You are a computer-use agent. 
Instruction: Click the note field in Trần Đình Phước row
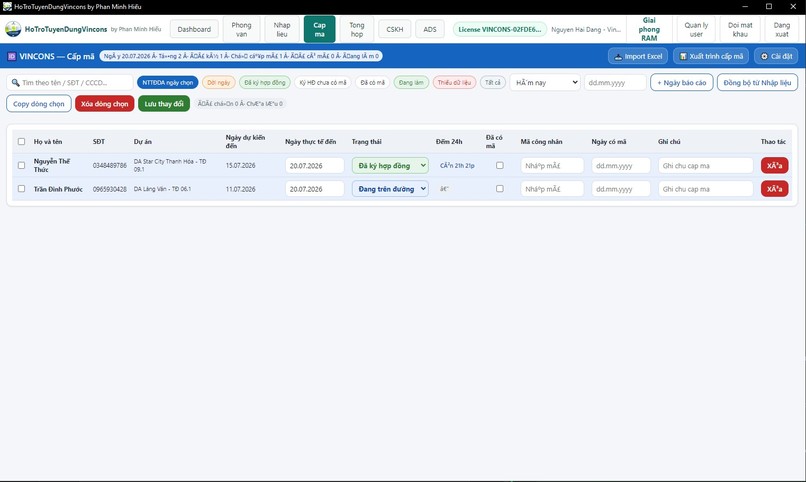pyautogui.click(x=706, y=189)
